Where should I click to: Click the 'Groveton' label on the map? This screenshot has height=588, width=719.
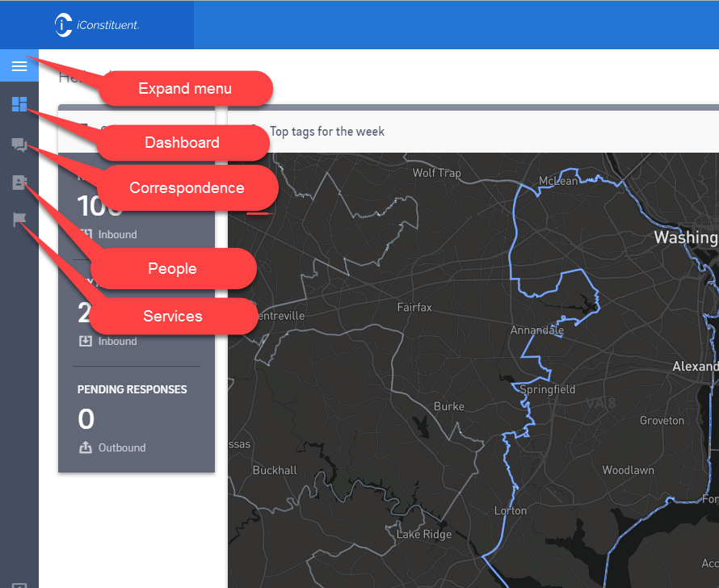pos(662,420)
